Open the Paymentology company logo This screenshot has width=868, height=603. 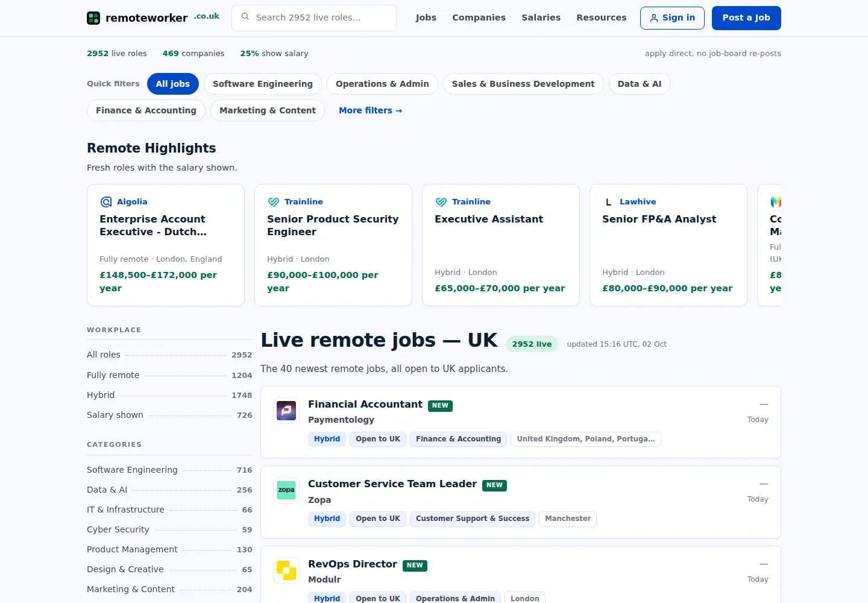coord(286,411)
